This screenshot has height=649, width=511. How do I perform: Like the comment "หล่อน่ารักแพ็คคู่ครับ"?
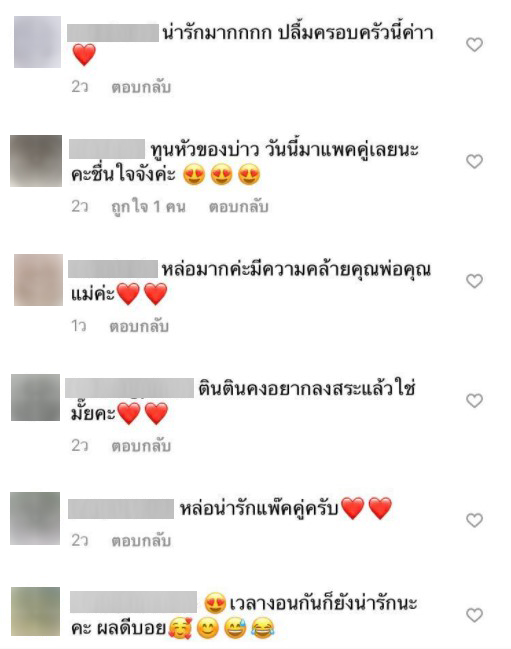coord(474,520)
